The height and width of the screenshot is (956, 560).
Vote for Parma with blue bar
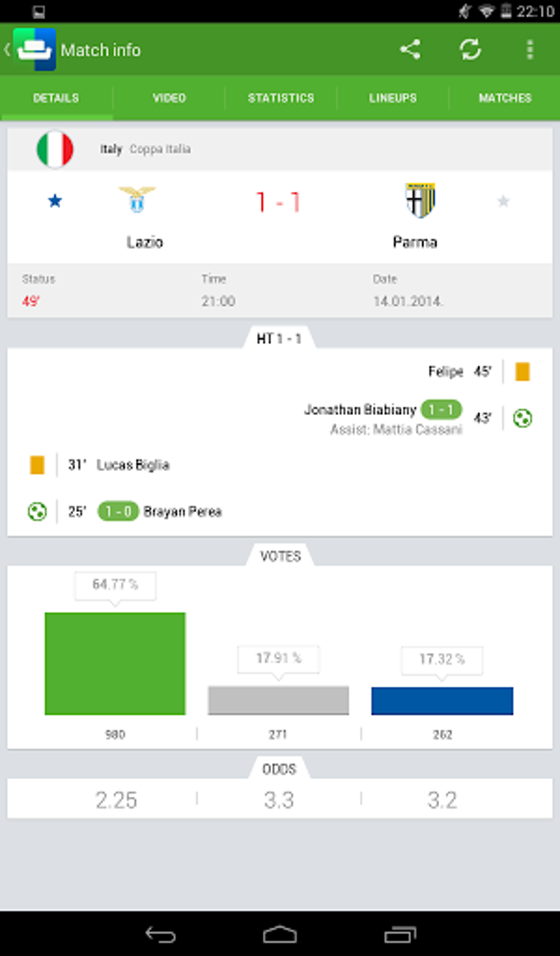click(x=442, y=701)
